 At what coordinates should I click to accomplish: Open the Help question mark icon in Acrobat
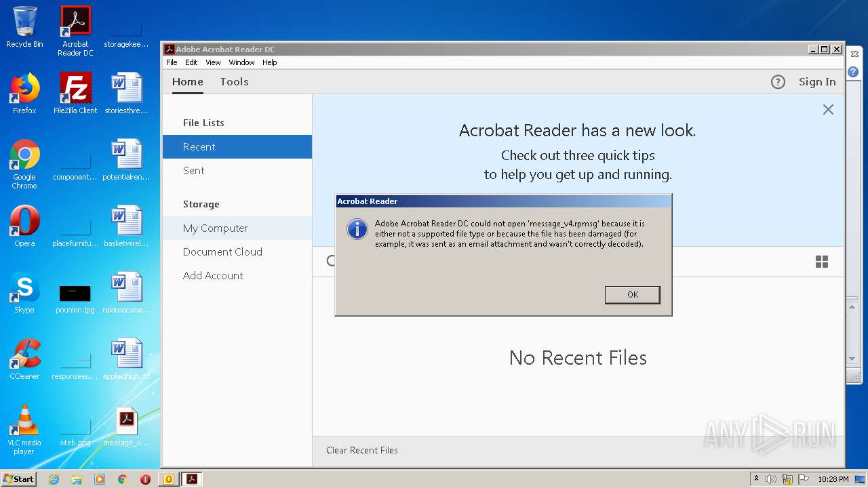tap(778, 82)
